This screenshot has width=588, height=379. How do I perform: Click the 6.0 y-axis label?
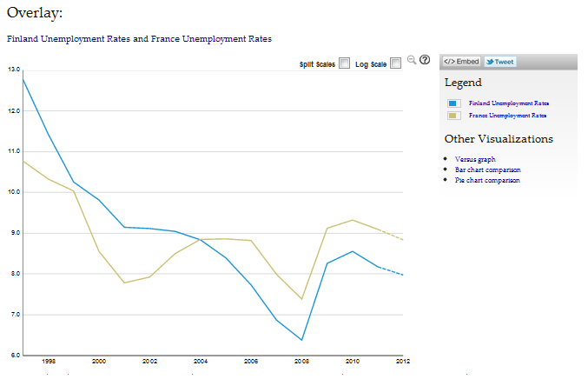(x=14, y=356)
